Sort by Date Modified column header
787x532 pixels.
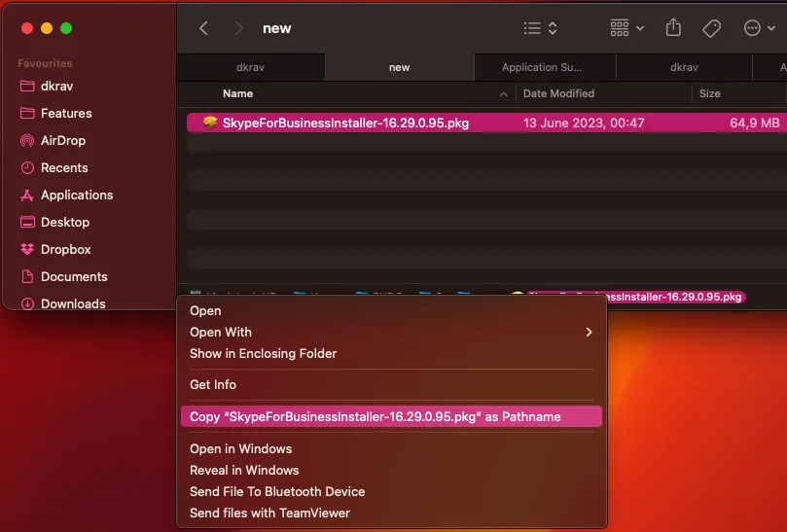coord(558,93)
